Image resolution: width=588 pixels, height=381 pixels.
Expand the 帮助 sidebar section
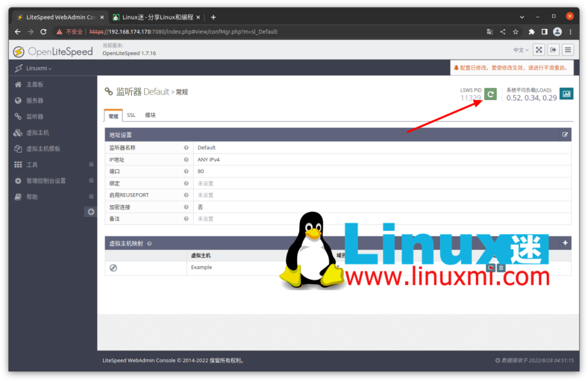pos(91,196)
